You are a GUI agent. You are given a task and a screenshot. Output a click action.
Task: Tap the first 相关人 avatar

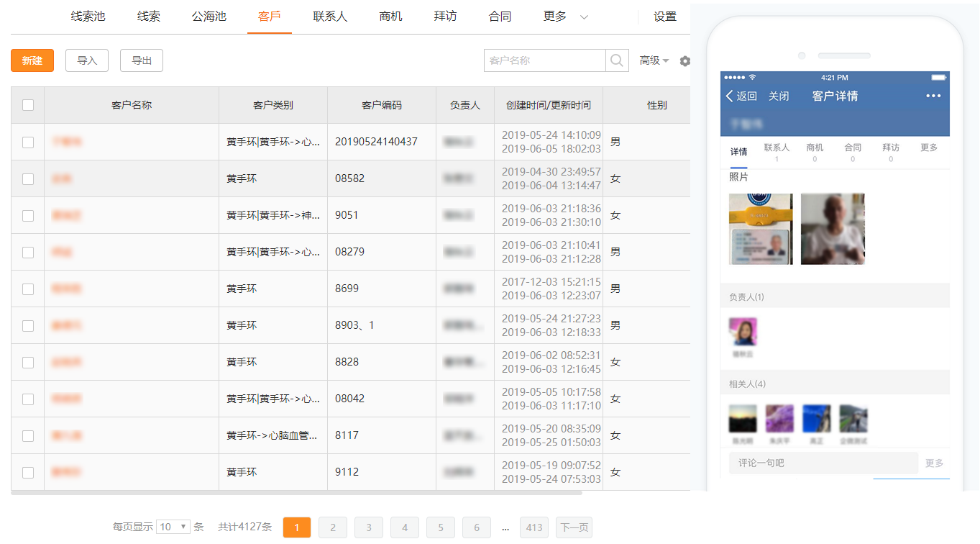click(743, 419)
